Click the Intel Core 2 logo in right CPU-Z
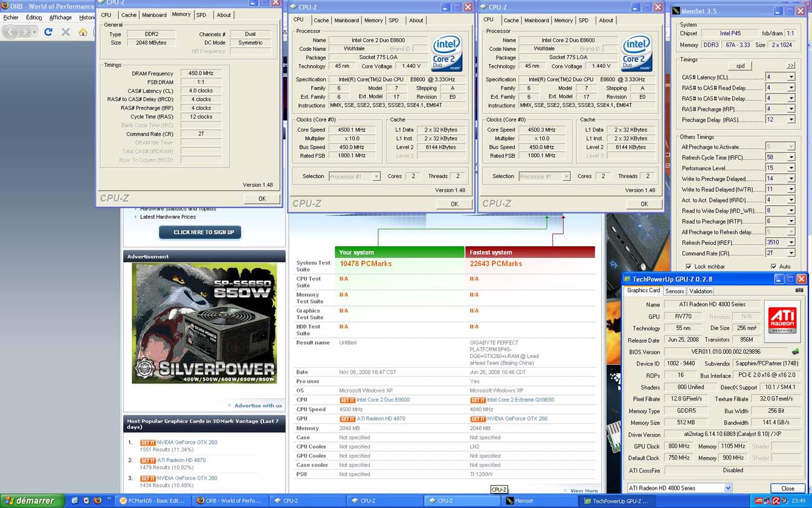812x508 pixels. [636, 53]
